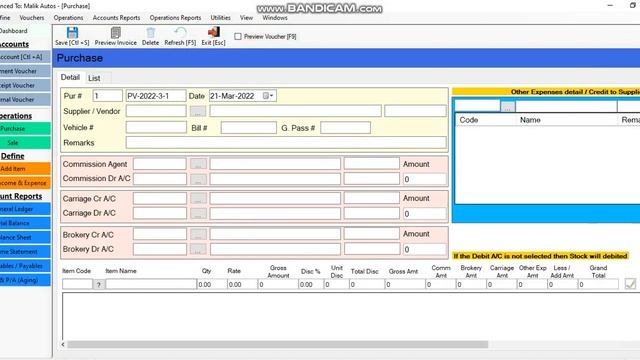Click the Disc % entry field
This screenshot has width=640, height=360.
(311, 284)
